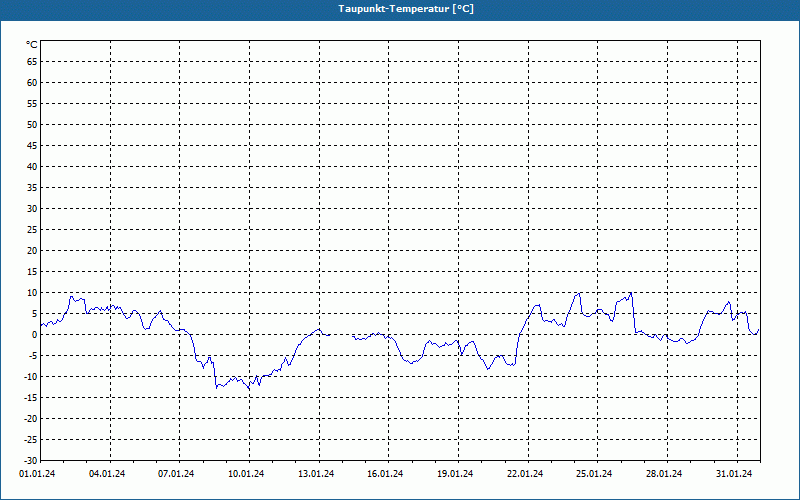The height and width of the screenshot is (500, 800).
Task: Click the 04.01.24 date label
Action: 107,474
